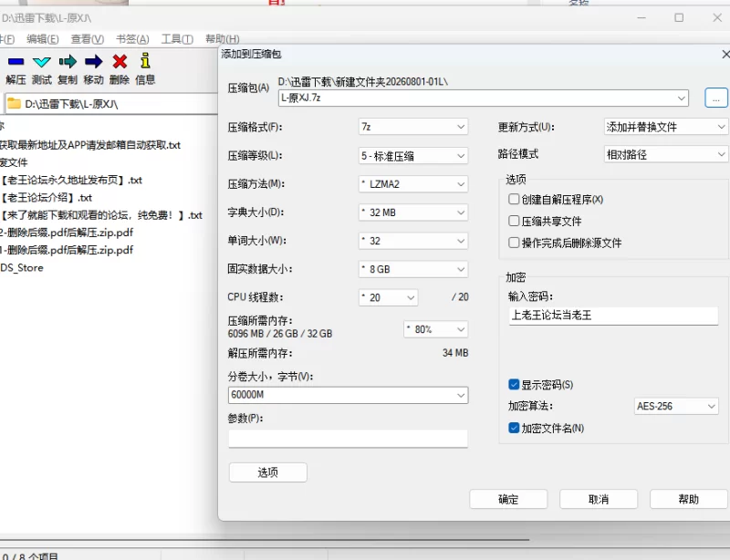Click the folder icon in the path bar
The image size is (730, 560).
14,103
